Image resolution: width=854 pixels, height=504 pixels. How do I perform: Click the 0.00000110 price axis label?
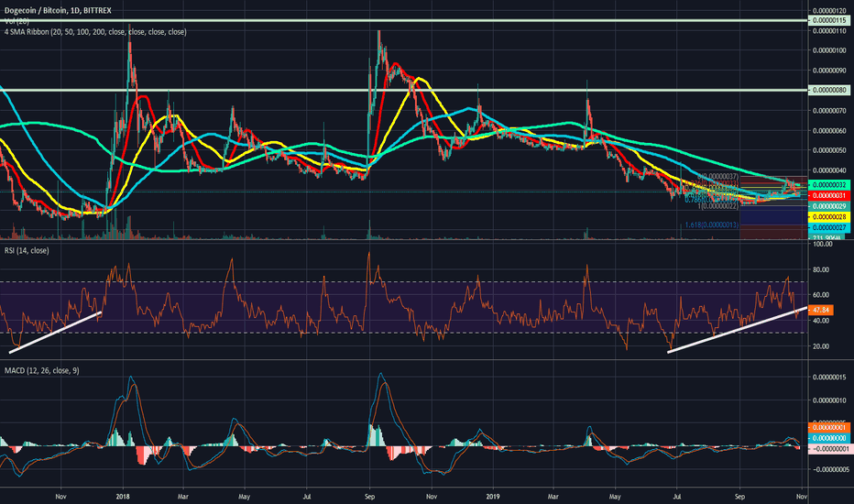[829, 31]
